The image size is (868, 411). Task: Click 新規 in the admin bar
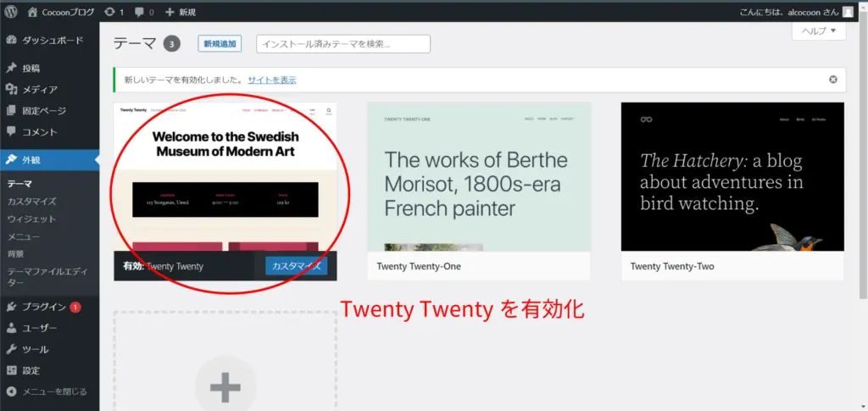coord(181,12)
